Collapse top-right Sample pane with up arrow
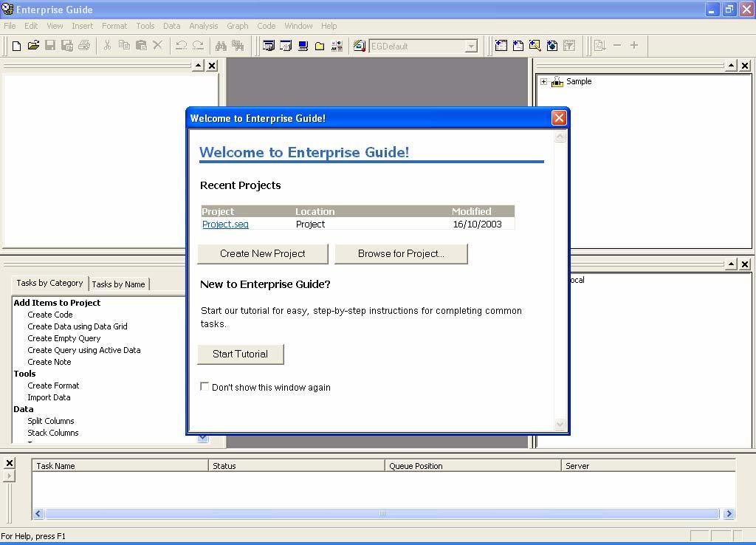The height and width of the screenshot is (545, 756). pyautogui.click(x=732, y=65)
